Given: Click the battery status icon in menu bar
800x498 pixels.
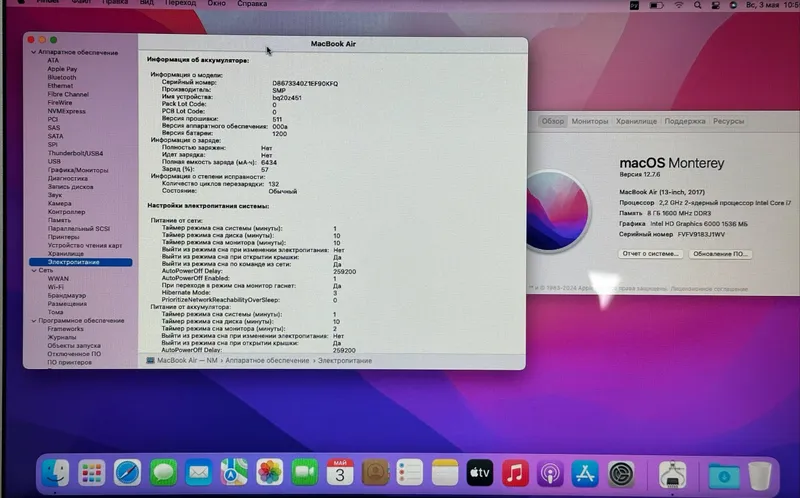Looking at the screenshot, I should pyautogui.click(x=656, y=5).
